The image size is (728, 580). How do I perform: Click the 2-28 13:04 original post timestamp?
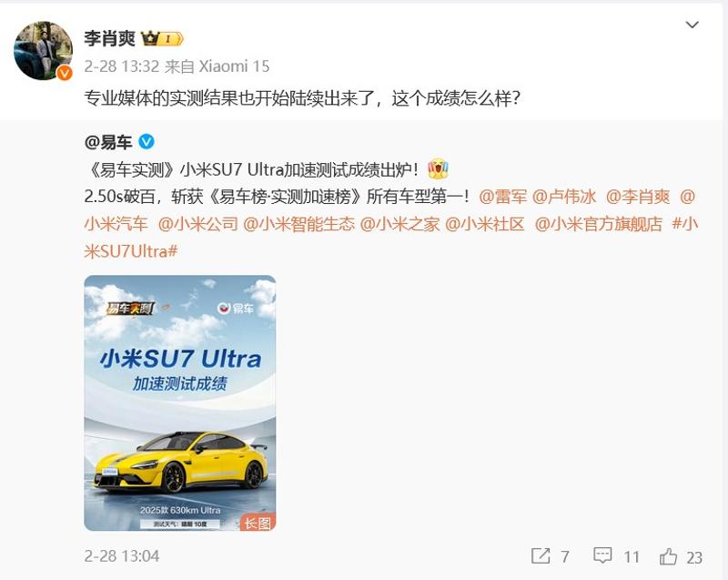[122, 555]
